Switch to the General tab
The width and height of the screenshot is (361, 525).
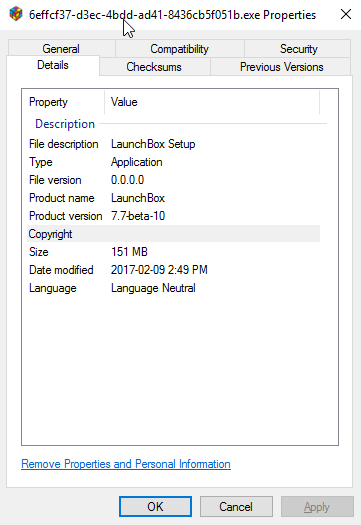click(x=61, y=49)
